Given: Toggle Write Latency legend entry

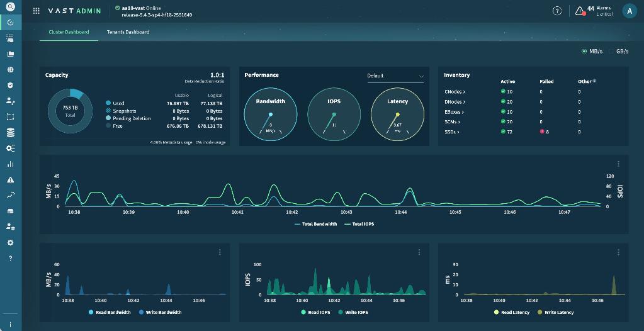Looking at the screenshot, I should [555, 312].
